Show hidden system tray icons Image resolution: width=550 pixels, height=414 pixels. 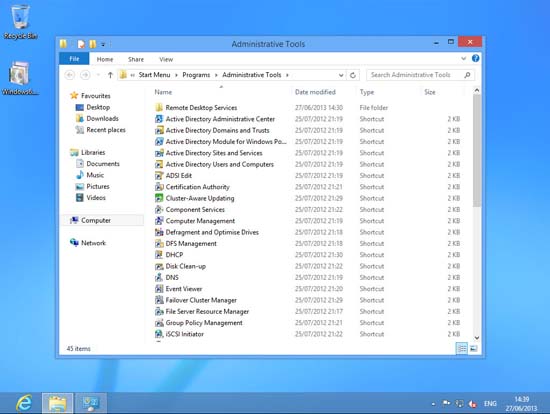pyautogui.click(x=433, y=404)
